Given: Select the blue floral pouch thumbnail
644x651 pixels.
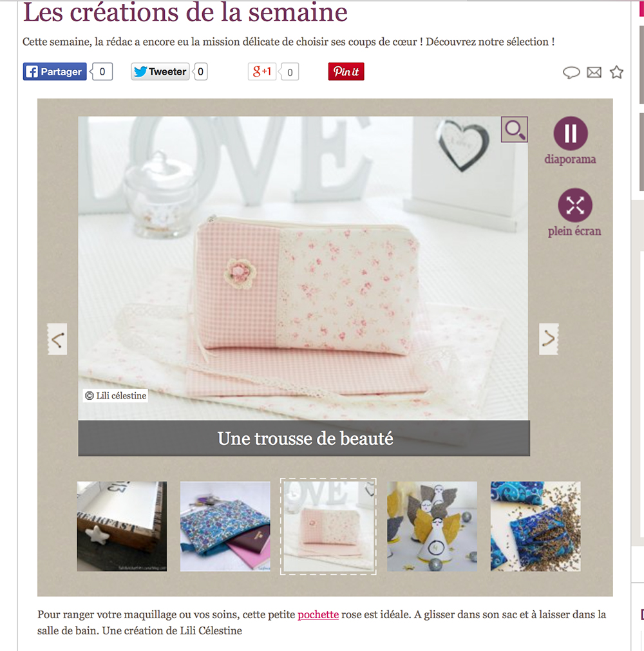Looking at the screenshot, I should click(x=225, y=527).
